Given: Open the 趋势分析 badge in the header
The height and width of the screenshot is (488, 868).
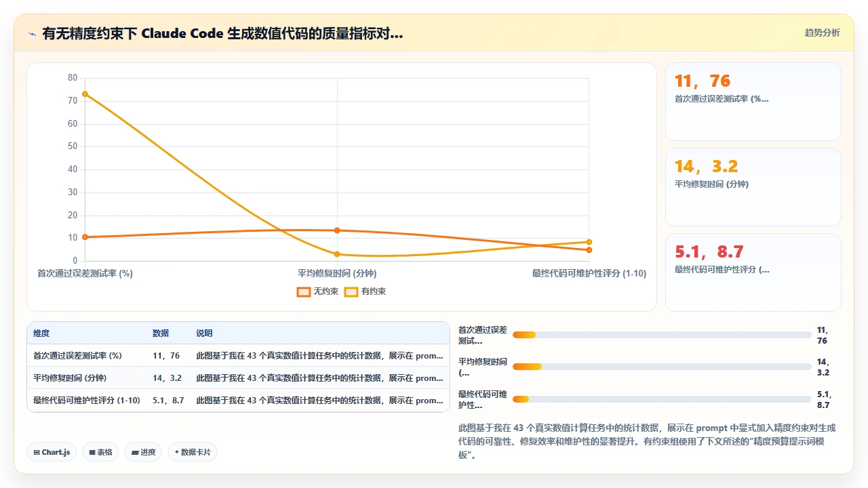Looking at the screenshot, I should coord(822,33).
